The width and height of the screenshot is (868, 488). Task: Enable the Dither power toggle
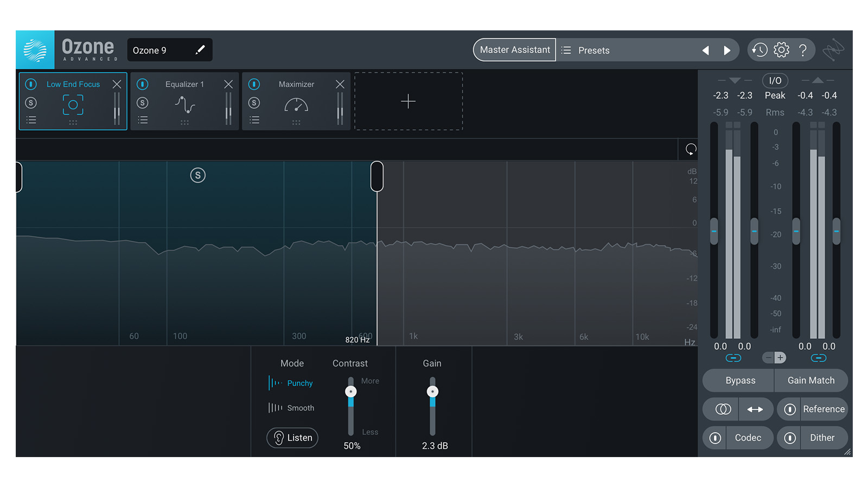tap(790, 438)
